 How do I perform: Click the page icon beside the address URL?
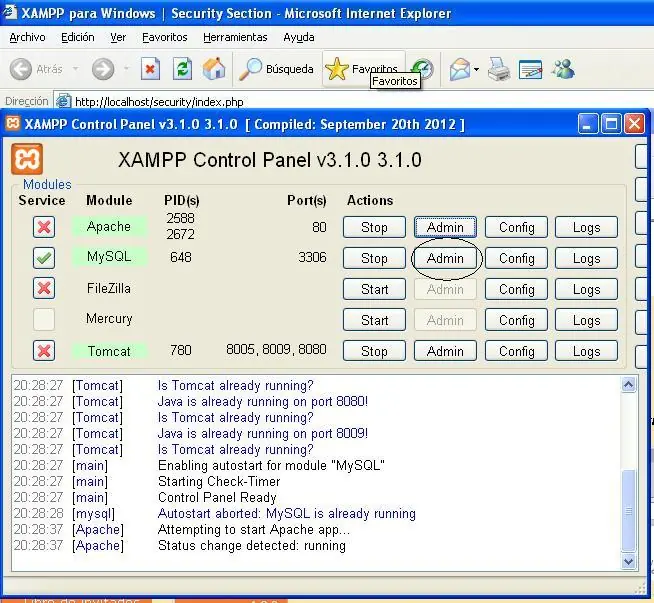tap(63, 101)
